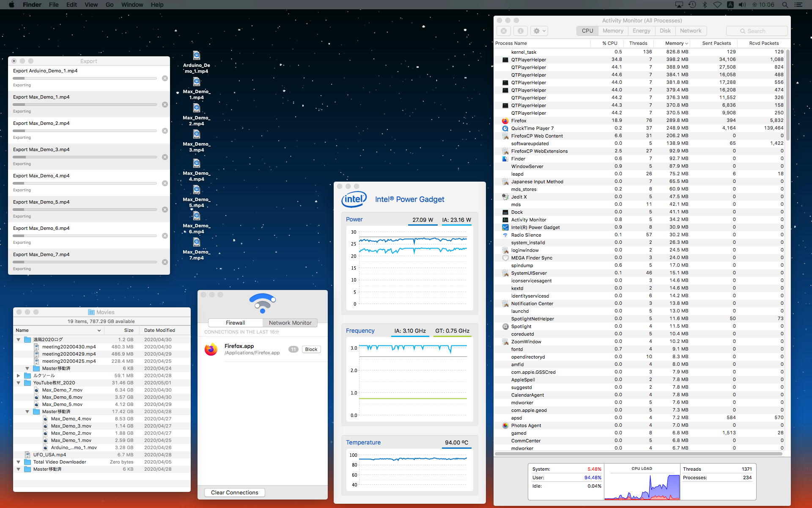Image resolution: width=812 pixels, height=508 pixels.
Task: Cancel the Max_Demo_3.mp4 export
Action: (x=165, y=157)
